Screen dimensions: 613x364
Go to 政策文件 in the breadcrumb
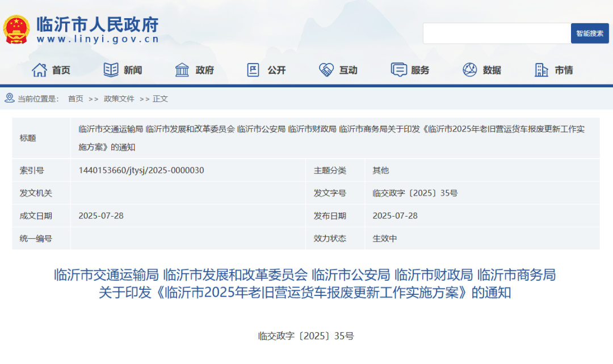119,99
